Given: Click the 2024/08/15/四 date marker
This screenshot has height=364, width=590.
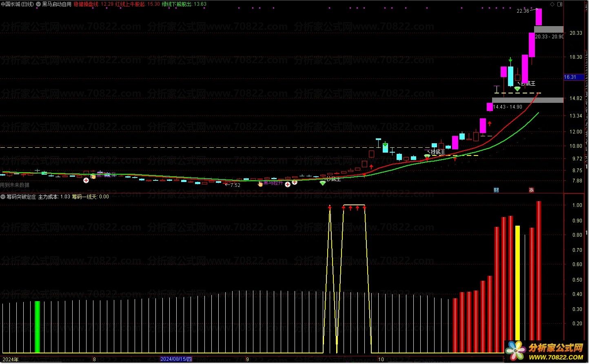Looking at the screenshot, I should (176, 359).
